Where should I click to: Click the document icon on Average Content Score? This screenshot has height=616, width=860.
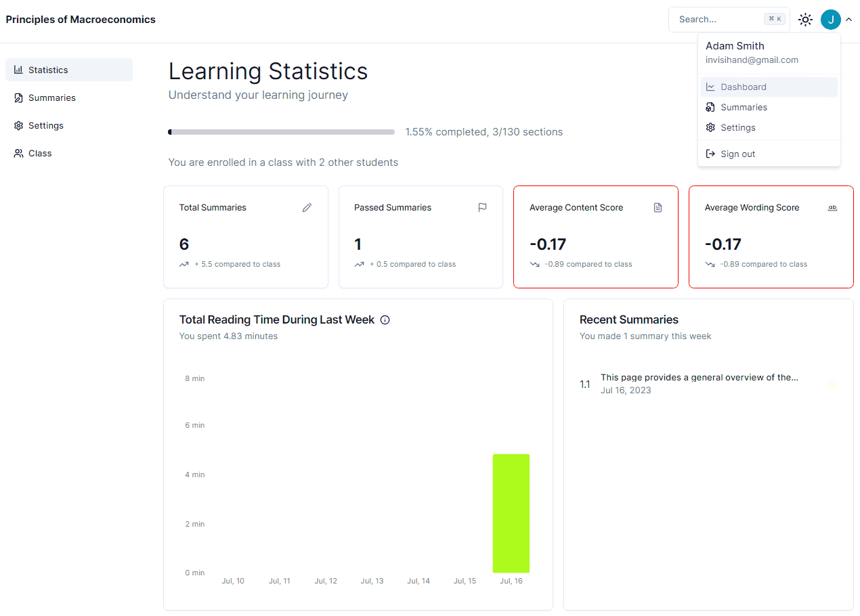(x=658, y=208)
